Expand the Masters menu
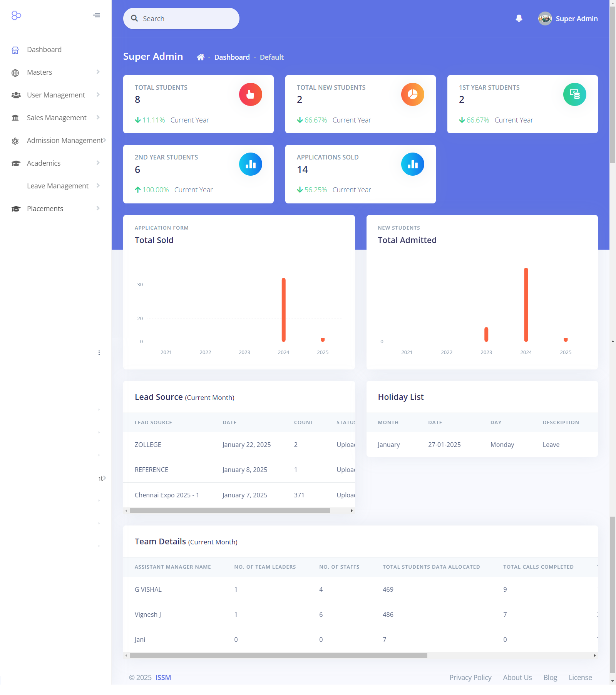 pyautogui.click(x=56, y=72)
